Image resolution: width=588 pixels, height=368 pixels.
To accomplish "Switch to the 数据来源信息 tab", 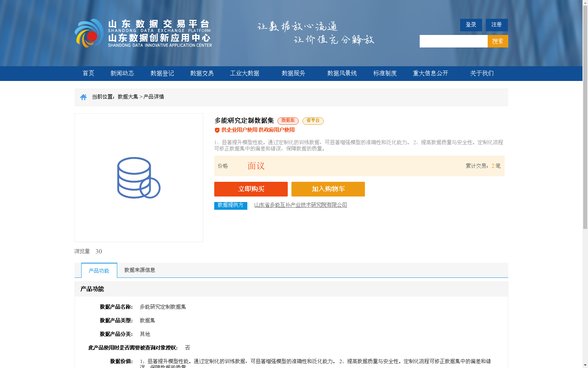I will click(x=140, y=270).
